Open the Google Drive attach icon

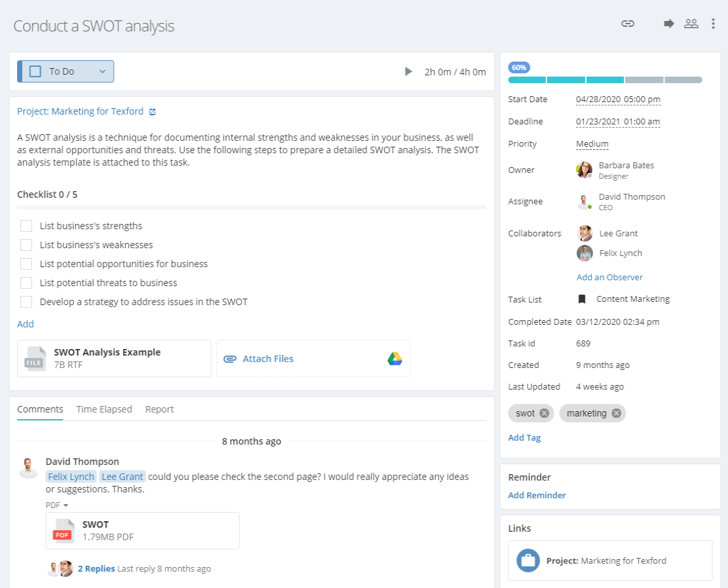pos(394,359)
